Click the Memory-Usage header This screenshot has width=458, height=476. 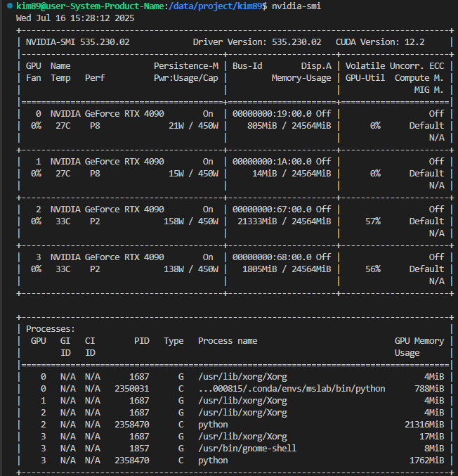point(301,78)
